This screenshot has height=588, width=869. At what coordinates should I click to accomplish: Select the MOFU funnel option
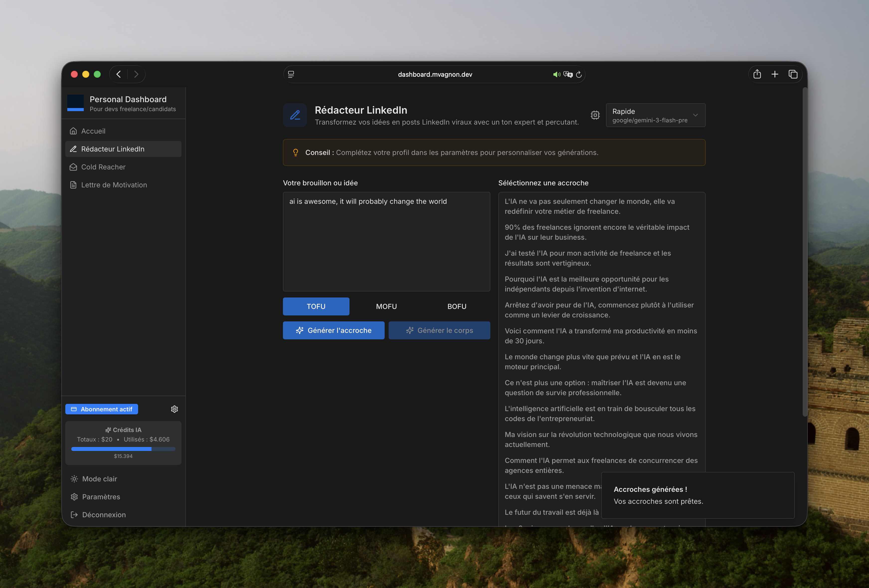tap(386, 306)
